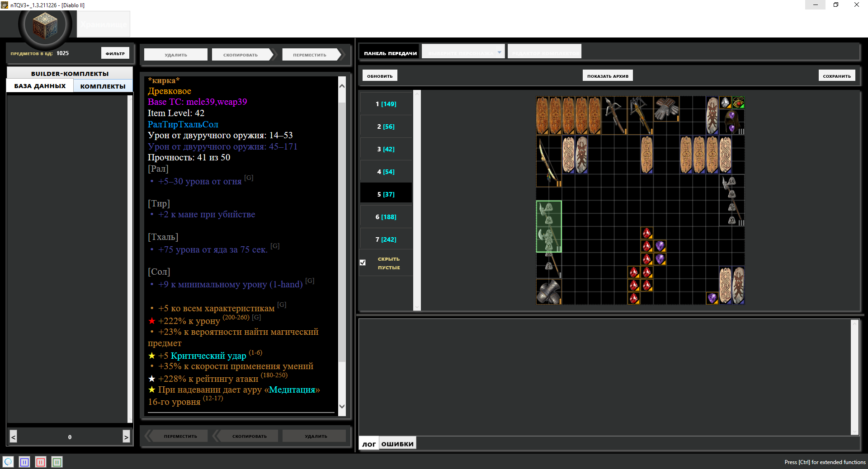This screenshot has width=868, height=469.
Task: Select the hooded helm with purple gems
Action: pyautogui.click(x=732, y=122)
